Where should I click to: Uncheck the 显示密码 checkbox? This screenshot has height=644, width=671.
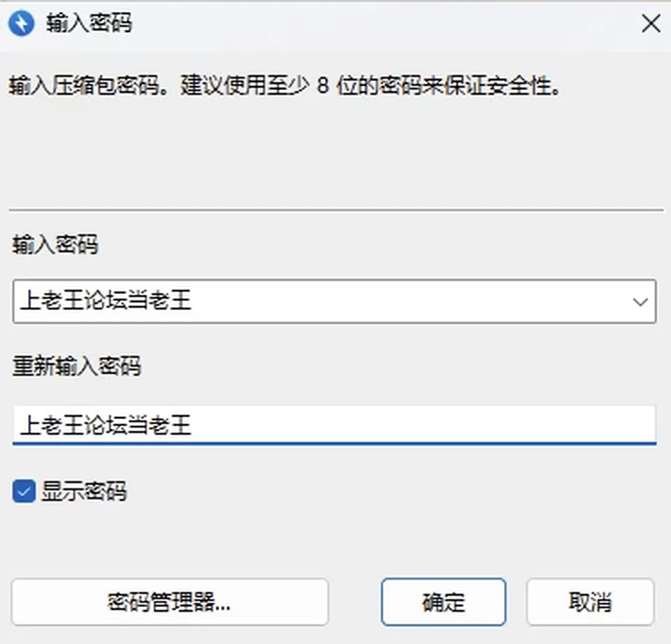click(24, 491)
